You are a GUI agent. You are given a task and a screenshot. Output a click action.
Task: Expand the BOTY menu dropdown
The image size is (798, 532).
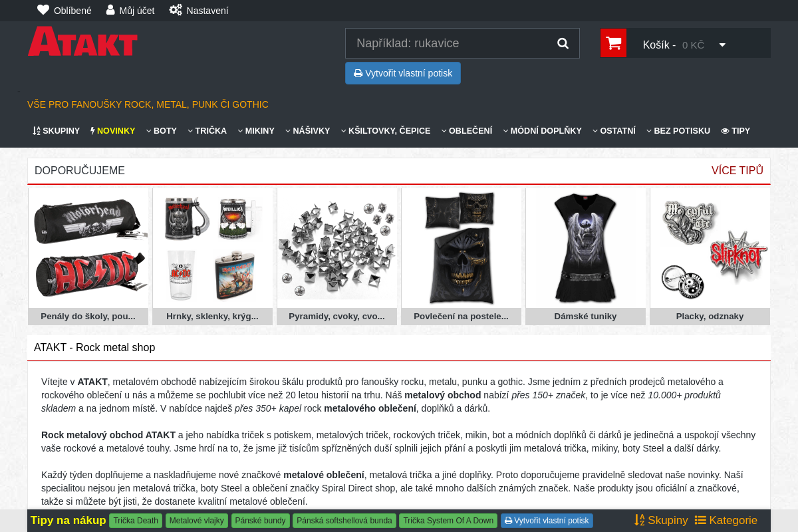[162, 131]
